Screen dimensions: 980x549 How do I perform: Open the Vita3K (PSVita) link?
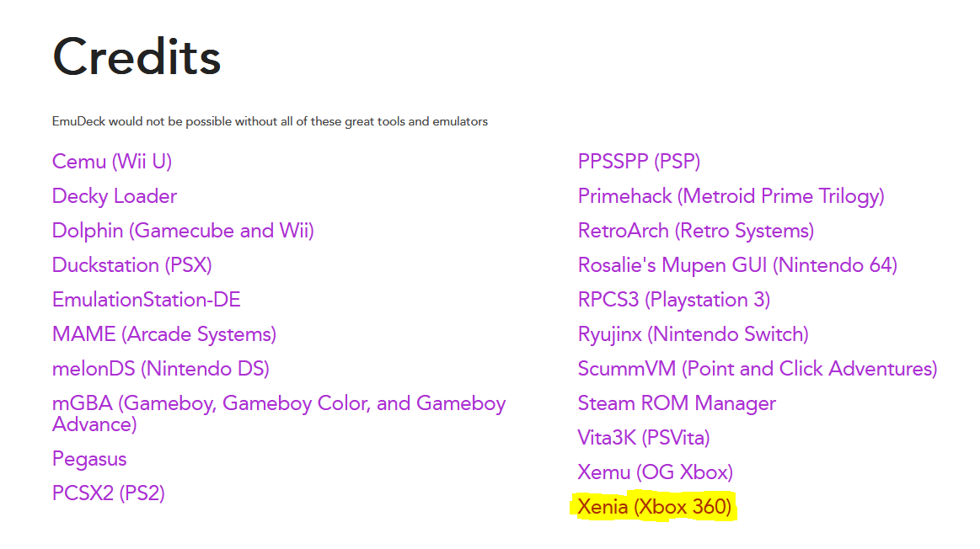[644, 438]
